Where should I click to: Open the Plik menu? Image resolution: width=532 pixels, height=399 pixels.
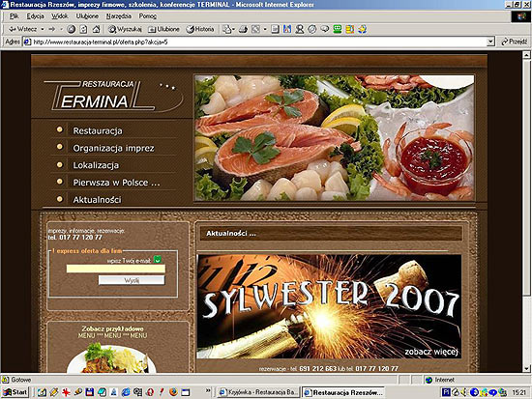[x=15, y=15]
